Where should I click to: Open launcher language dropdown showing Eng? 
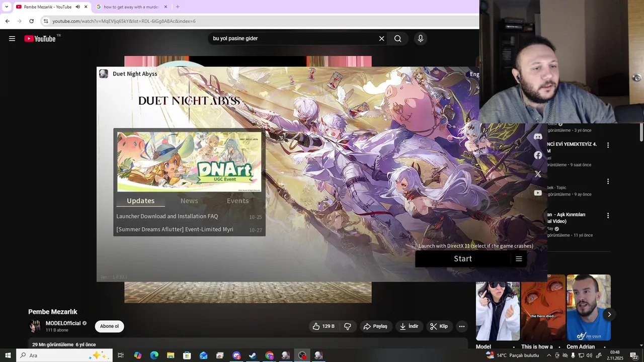coord(474,74)
